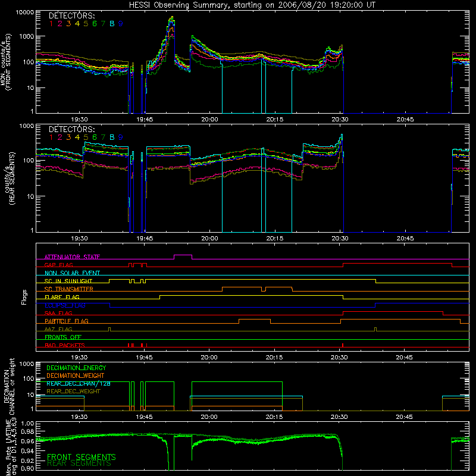Screen dimensions: 476x476
Task: Click the 20:15 time label under the rear segments plot
Action: click(275, 239)
